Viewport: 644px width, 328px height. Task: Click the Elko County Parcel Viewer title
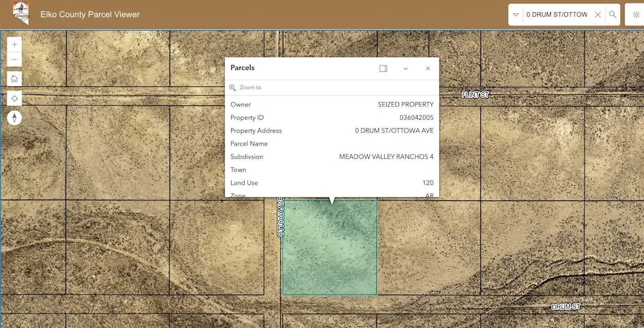click(90, 14)
